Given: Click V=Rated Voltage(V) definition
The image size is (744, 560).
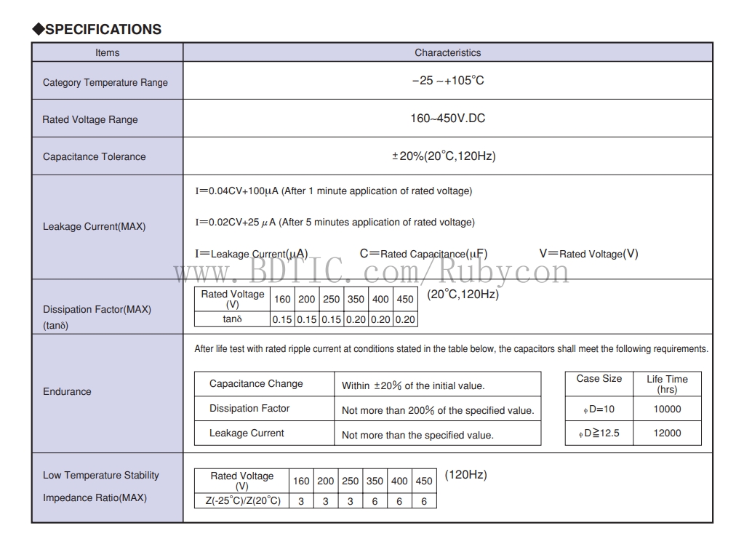Looking at the screenshot, I should [588, 254].
